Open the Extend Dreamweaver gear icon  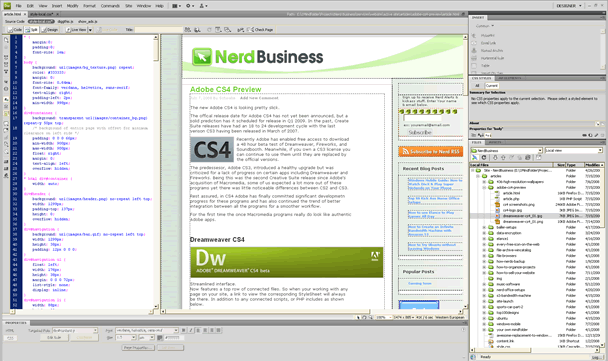(x=190, y=6)
